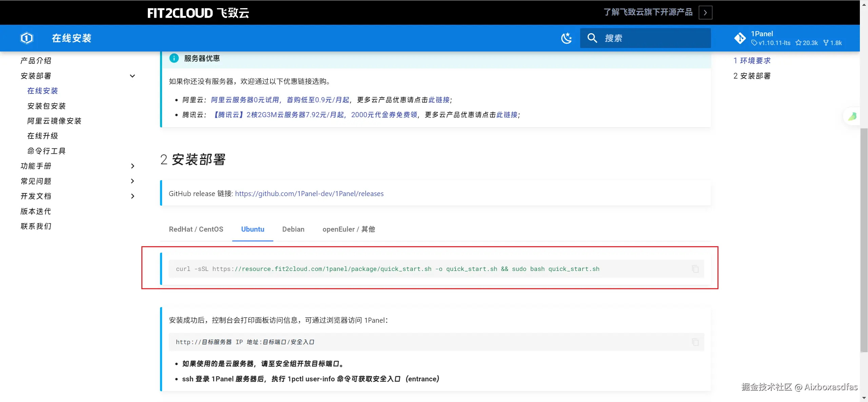868x402 pixels.
Task: Click arrow button next to 了解飞致云旗下开源产品
Action: [705, 13]
